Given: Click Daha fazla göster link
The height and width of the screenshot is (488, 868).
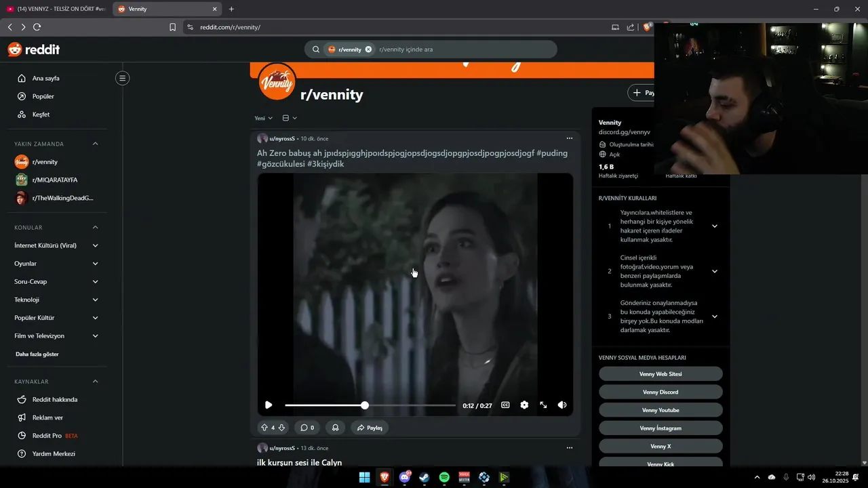Looking at the screenshot, I should pos(37,354).
